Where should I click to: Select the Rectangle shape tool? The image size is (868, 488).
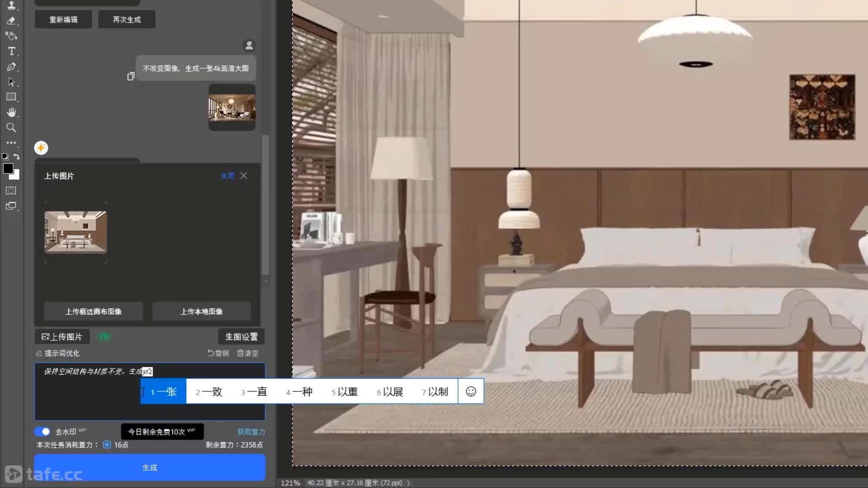tap(11, 97)
